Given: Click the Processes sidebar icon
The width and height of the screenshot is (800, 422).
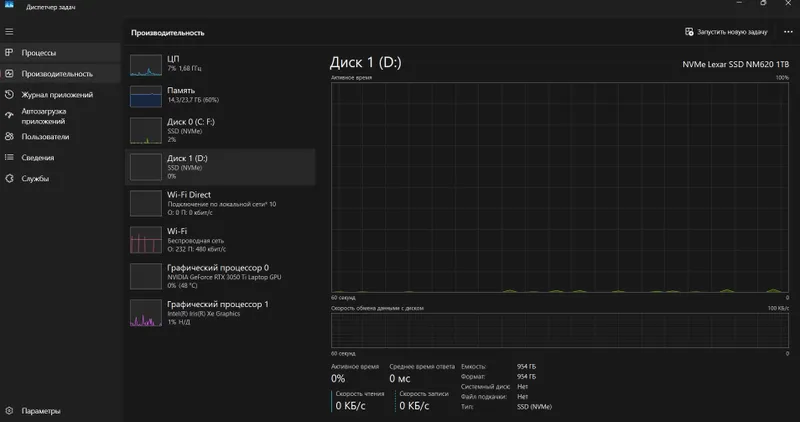Looking at the screenshot, I should pyautogui.click(x=9, y=53).
